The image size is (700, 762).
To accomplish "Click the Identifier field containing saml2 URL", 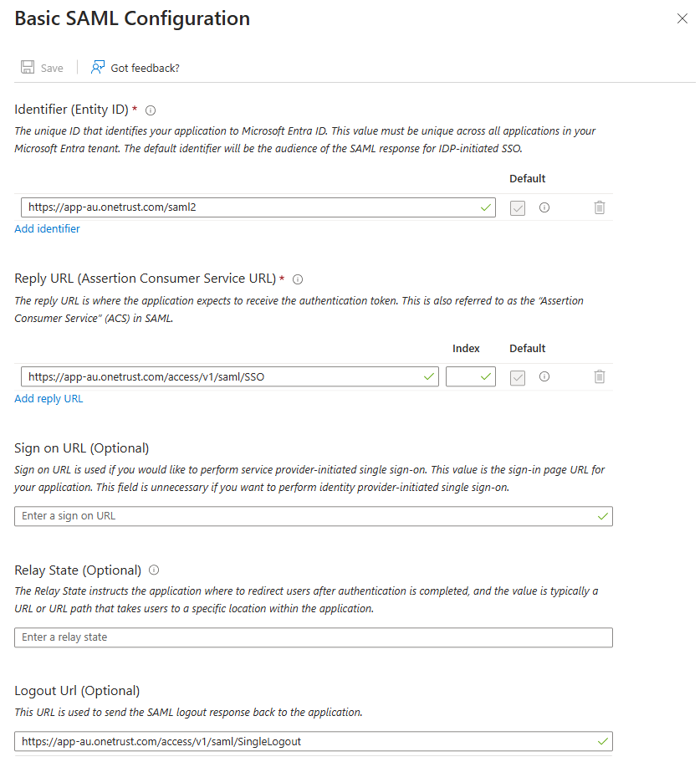I will 251,207.
